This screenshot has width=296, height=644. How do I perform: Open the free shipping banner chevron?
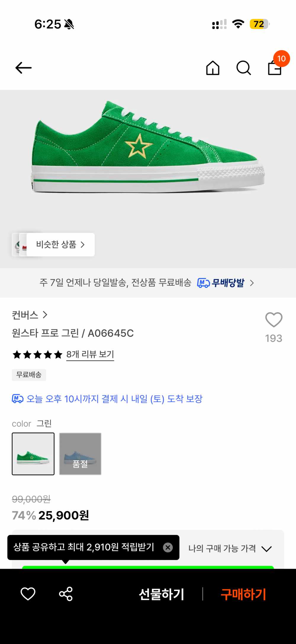point(252,283)
